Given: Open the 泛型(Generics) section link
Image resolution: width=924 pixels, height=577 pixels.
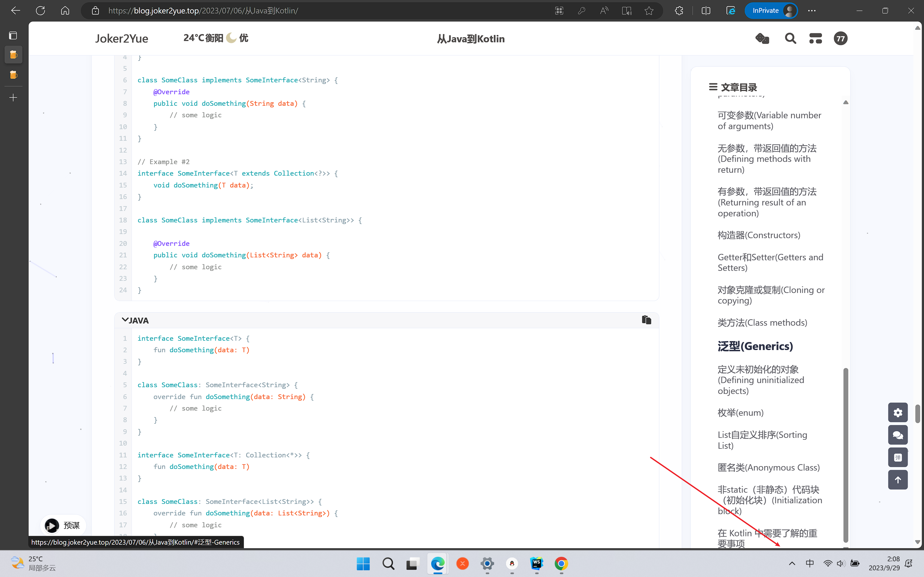Looking at the screenshot, I should pos(755,346).
